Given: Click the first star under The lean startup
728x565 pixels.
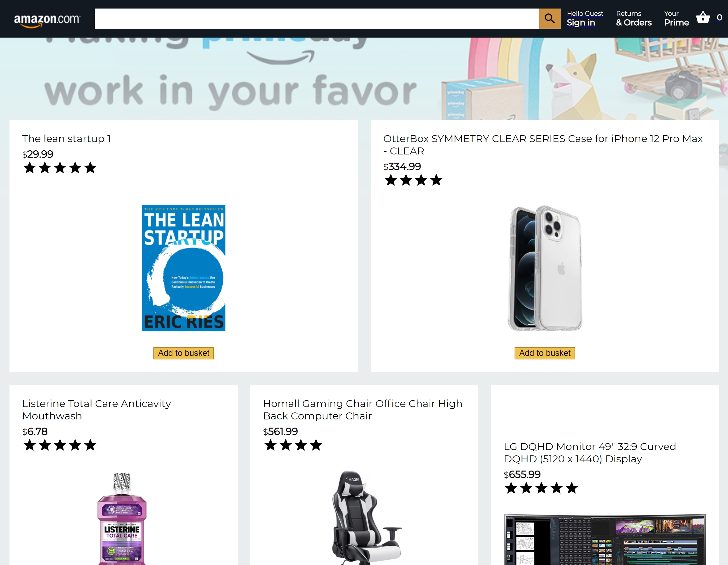Looking at the screenshot, I should 30,168.
